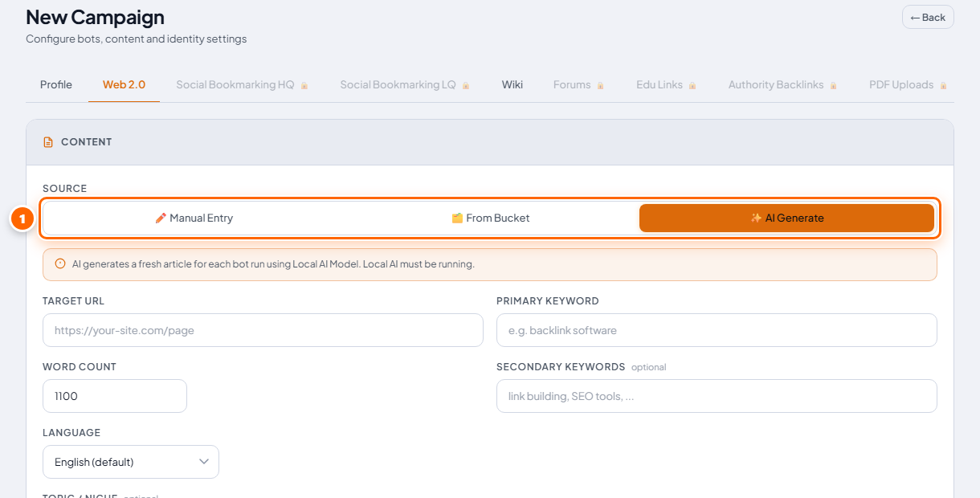Click the 'AI generates a fresh article' notice text
Screen dimensions: 980x498
tap(273, 264)
